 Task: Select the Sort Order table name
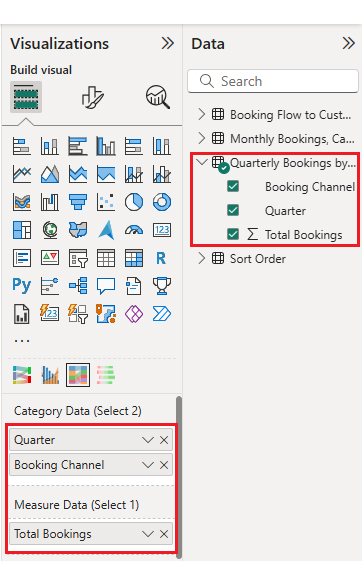258,259
